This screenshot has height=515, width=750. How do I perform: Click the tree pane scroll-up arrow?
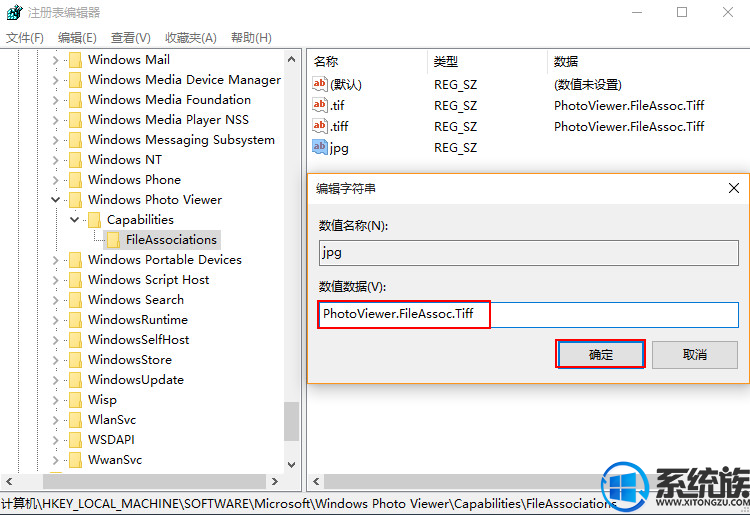(x=291, y=60)
